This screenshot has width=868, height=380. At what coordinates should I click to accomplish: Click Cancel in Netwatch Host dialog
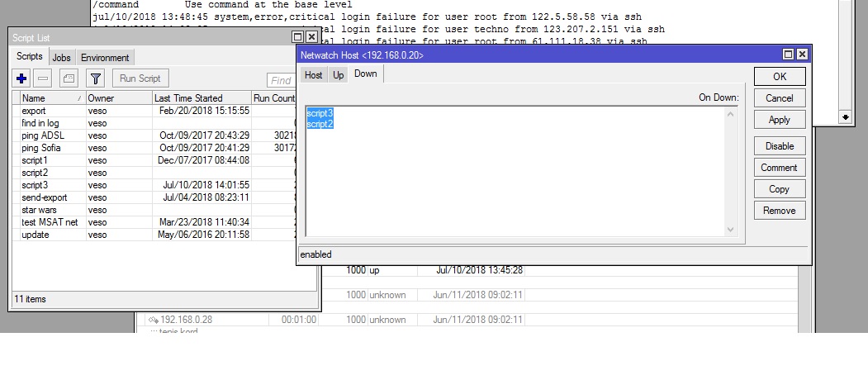coord(780,98)
